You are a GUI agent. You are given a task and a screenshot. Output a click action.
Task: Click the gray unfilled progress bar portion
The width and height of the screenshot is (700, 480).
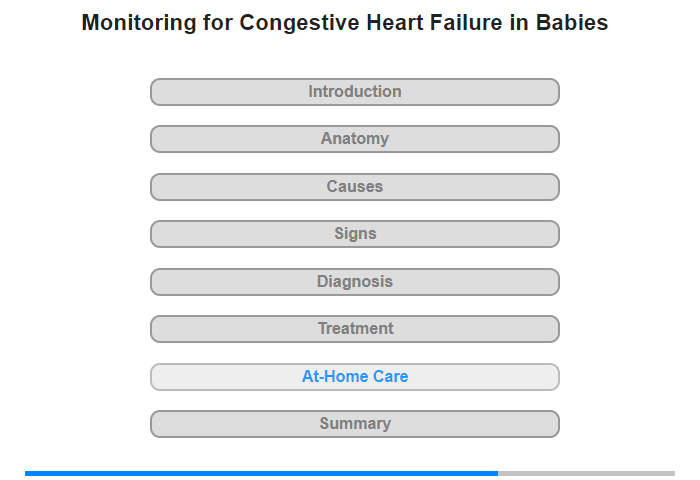587,473
